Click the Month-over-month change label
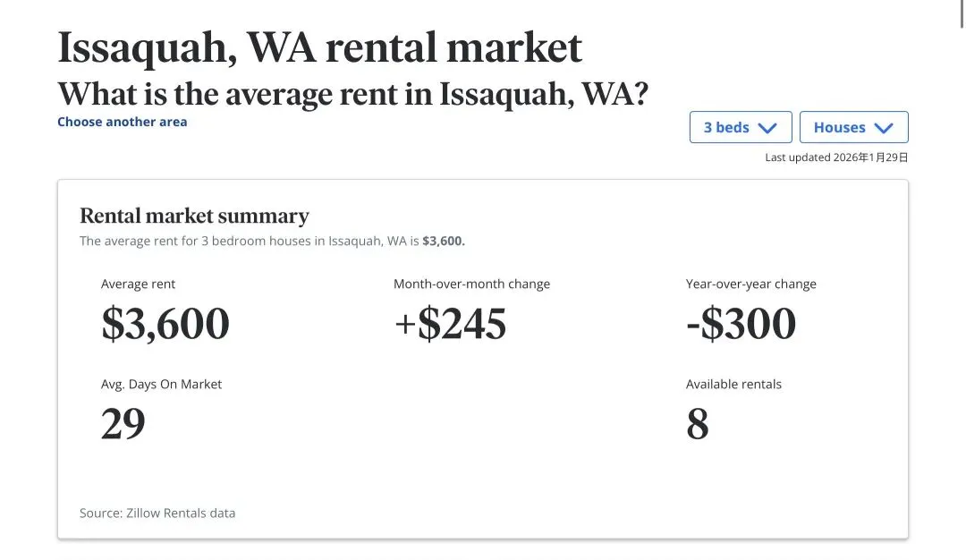 point(471,284)
